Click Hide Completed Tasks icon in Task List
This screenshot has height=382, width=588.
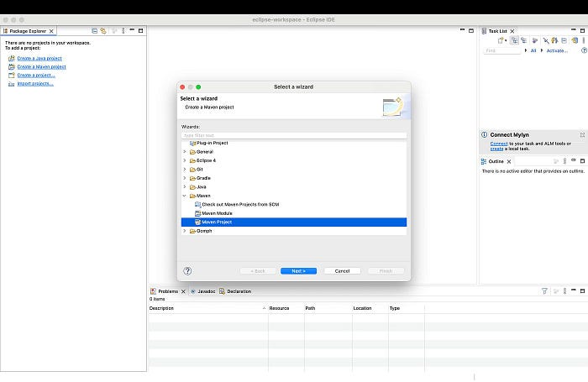[546, 40]
